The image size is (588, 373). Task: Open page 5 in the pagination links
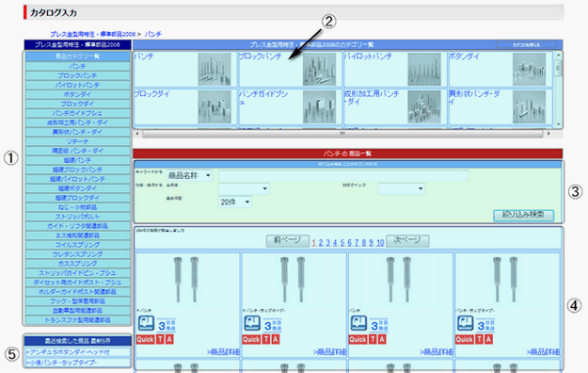pyautogui.click(x=342, y=243)
